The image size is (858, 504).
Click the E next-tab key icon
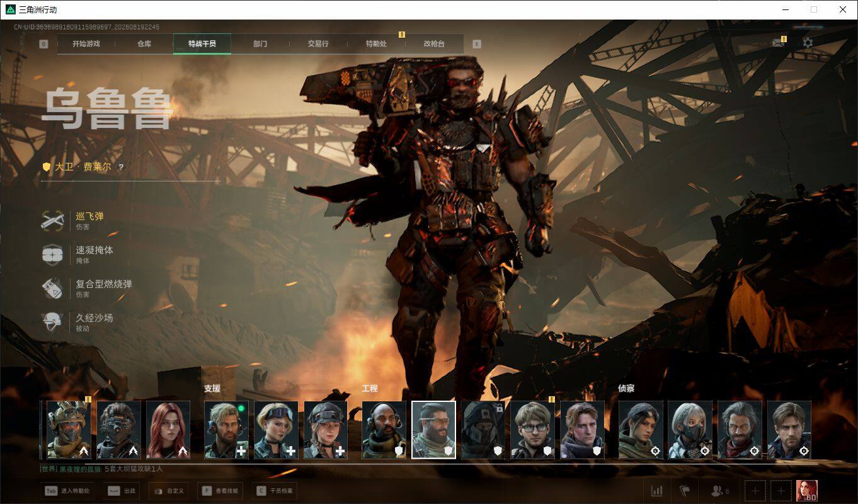[477, 44]
